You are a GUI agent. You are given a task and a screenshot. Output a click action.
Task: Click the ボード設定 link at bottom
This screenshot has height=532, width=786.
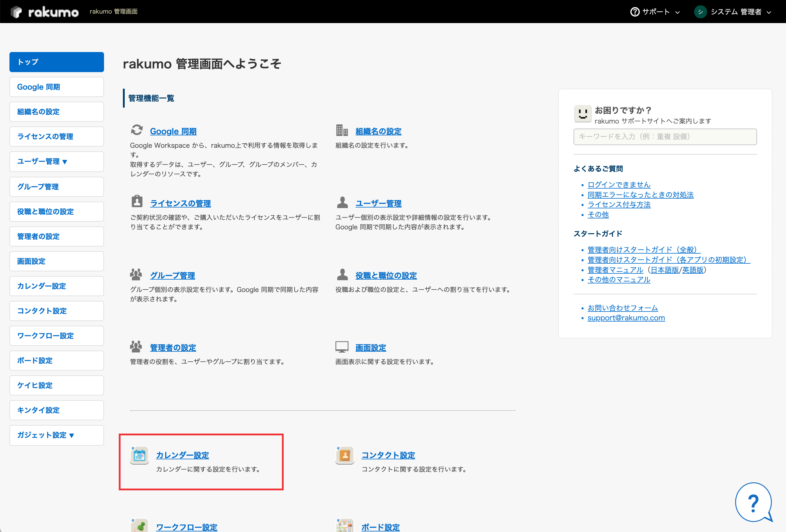click(x=381, y=527)
